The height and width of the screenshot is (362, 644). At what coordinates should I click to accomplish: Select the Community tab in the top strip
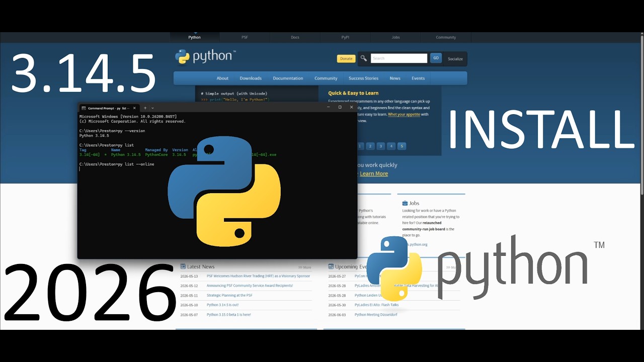click(446, 37)
